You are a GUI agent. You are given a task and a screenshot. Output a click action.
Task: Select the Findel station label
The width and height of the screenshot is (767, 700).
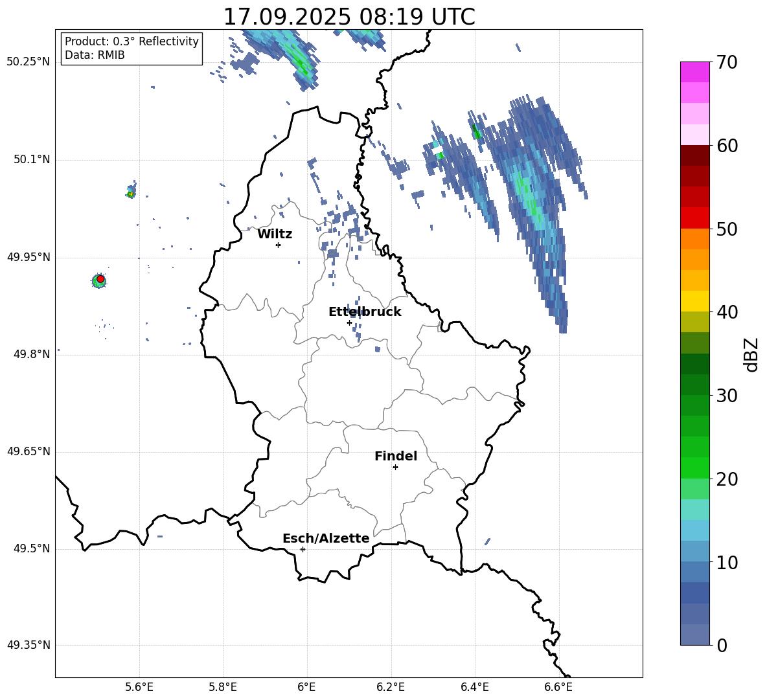click(396, 456)
